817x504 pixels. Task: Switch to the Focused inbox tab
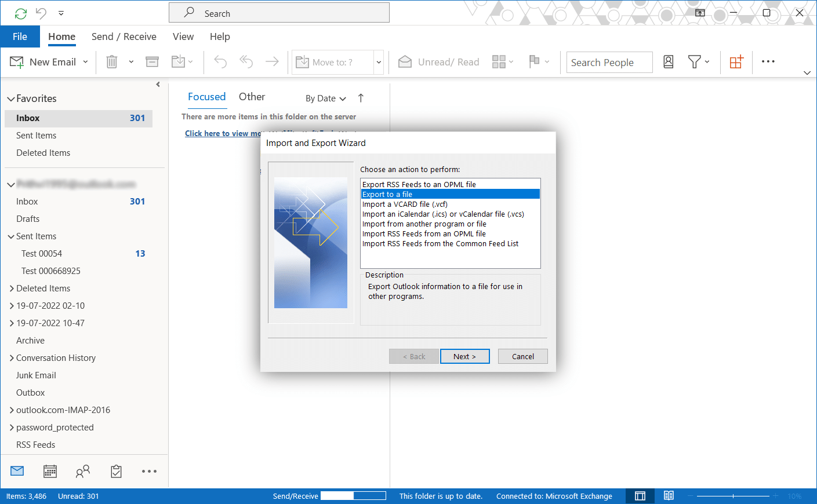(x=206, y=97)
